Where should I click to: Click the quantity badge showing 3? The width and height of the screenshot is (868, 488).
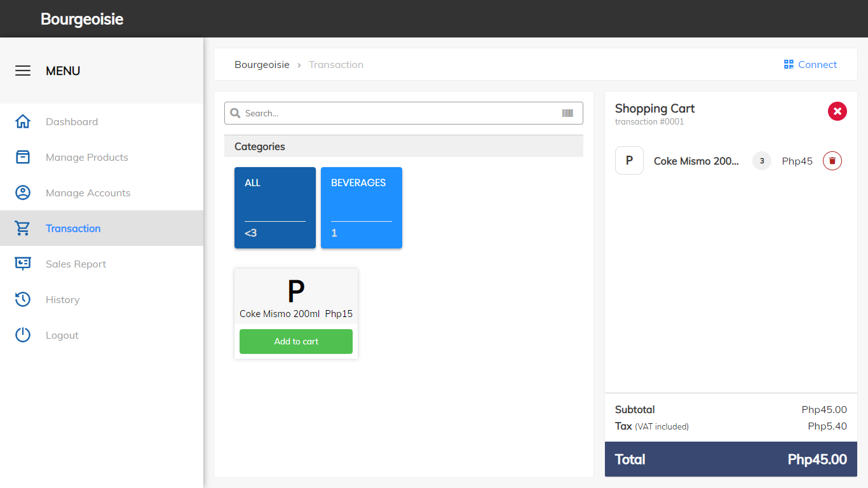pos(761,161)
